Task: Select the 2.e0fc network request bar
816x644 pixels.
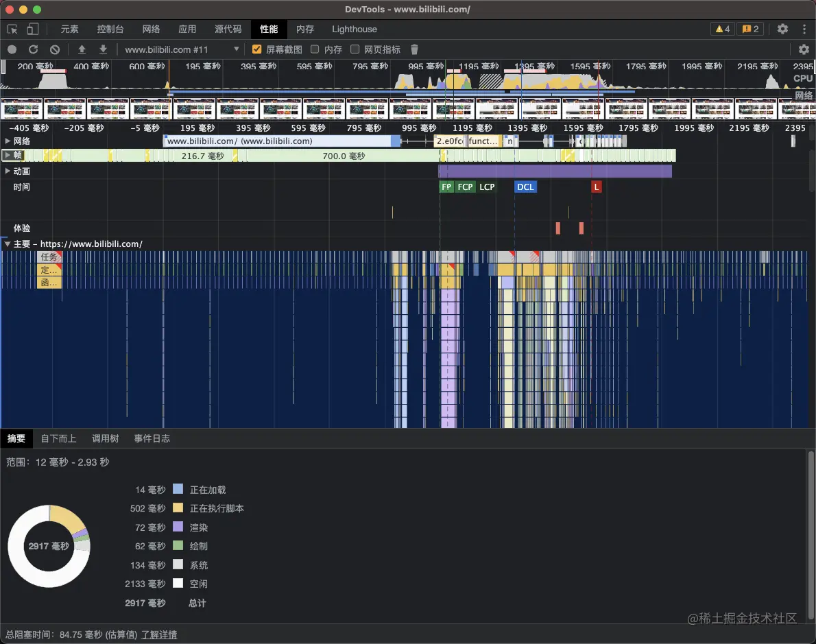Action: pyautogui.click(x=450, y=141)
